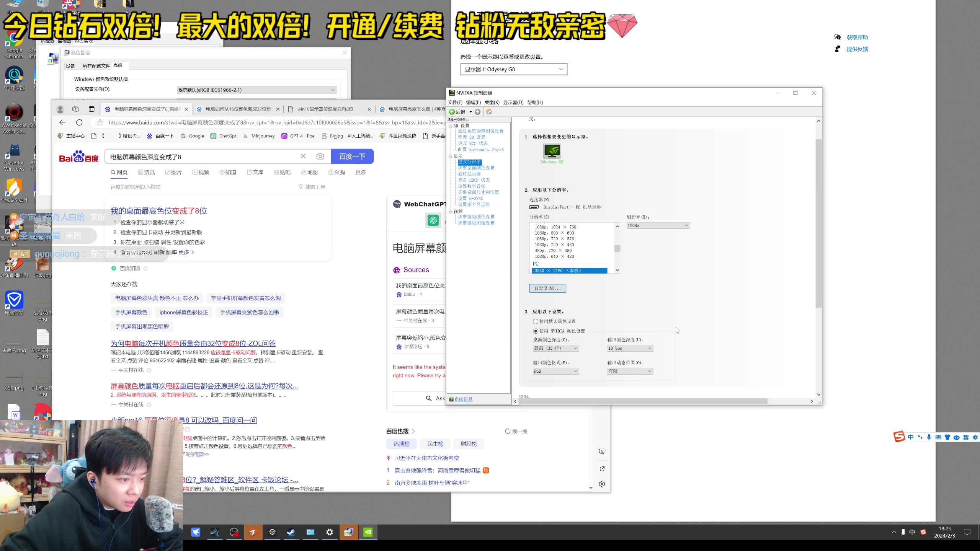980x551 pixels.
Task: Open OBS Studio from the taskbar
Action: pyautogui.click(x=234, y=532)
